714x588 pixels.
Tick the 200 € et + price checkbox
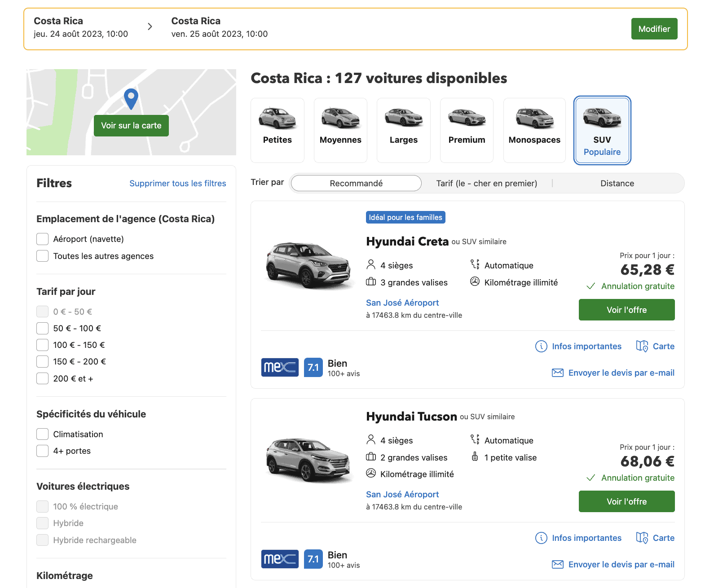click(43, 378)
